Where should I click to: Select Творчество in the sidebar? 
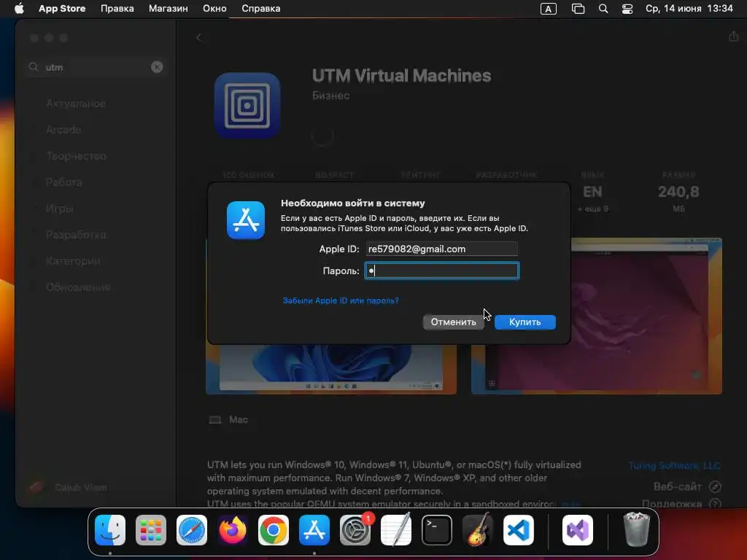click(76, 156)
